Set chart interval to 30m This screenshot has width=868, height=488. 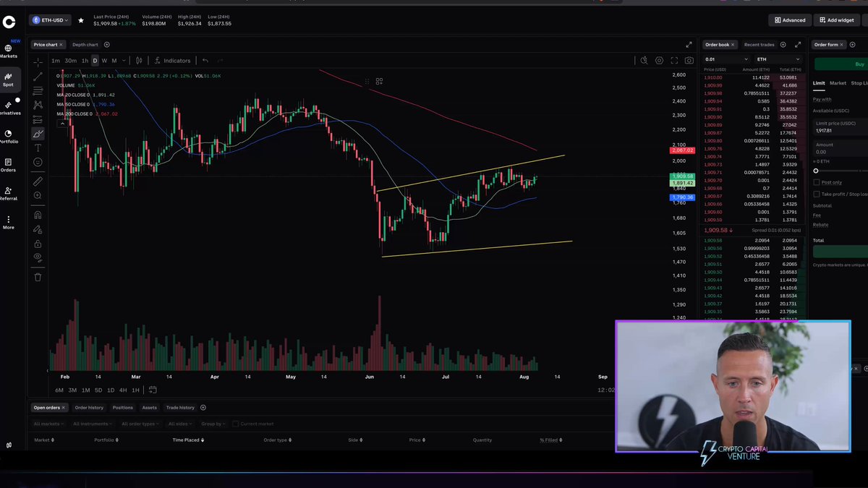pyautogui.click(x=70, y=61)
